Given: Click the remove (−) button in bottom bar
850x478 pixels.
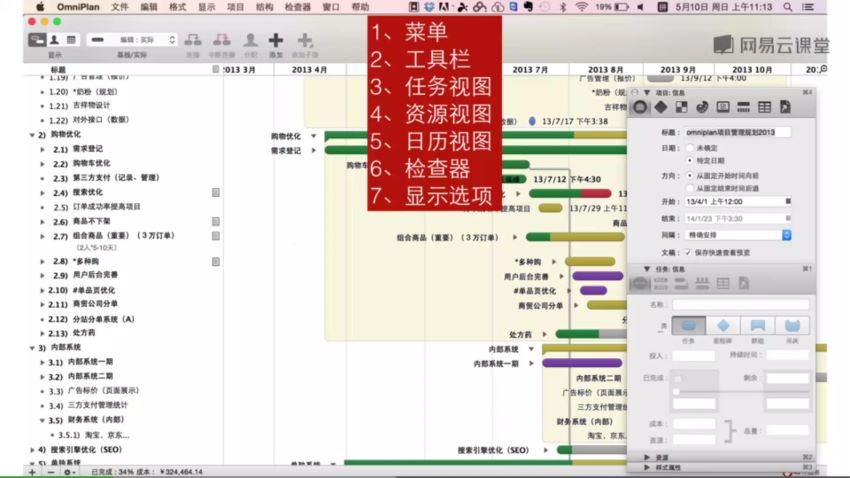Looking at the screenshot, I should click(x=50, y=472).
